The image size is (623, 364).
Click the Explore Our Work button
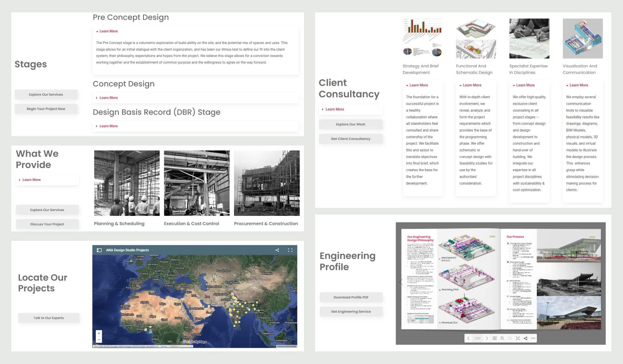tap(351, 124)
